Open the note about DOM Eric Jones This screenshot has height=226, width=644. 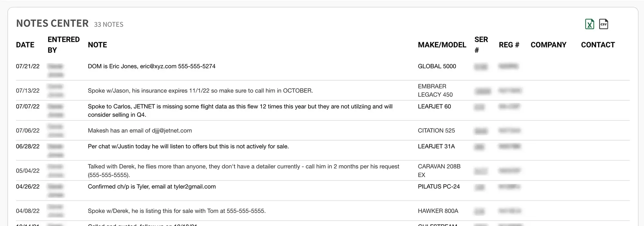tap(151, 66)
